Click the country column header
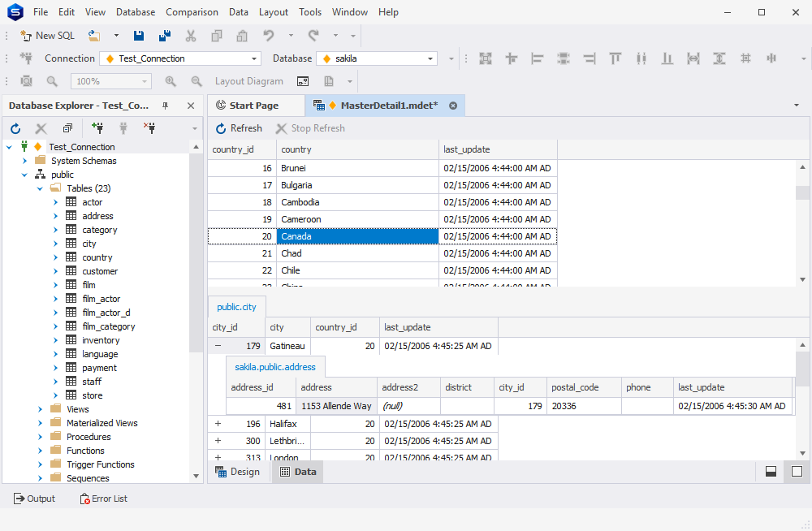812x531 pixels. pos(357,149)
